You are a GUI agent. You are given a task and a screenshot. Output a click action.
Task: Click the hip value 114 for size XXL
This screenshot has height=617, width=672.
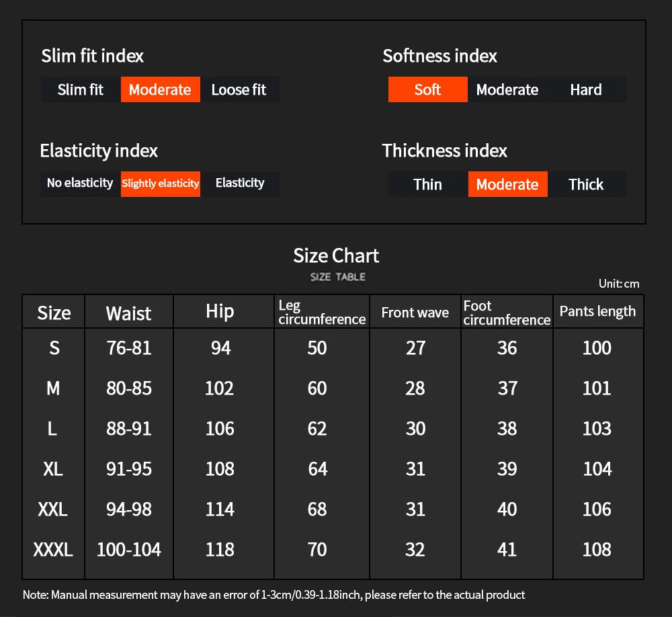tap(220, 509)
